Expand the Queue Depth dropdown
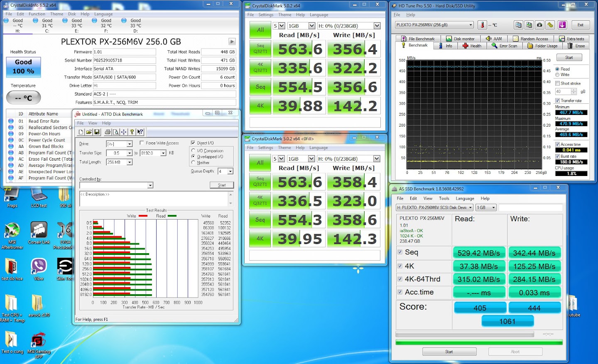This screenshot has width=598, height=364. pyautogui.click(x=230, y=171)
